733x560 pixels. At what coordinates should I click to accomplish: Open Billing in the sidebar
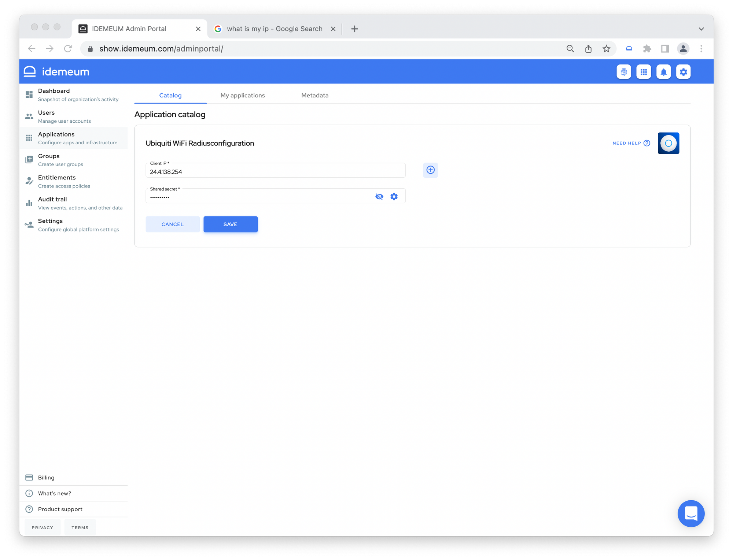pos(73,478)
